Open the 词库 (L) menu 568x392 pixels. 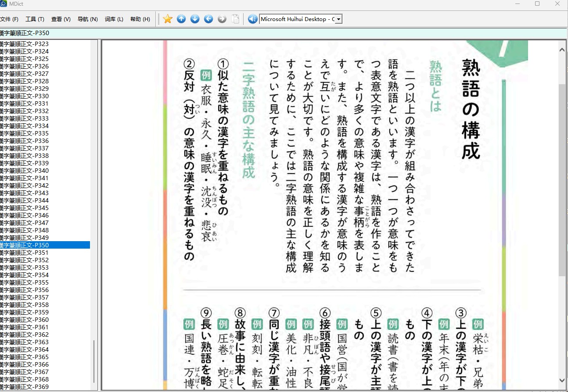(x=114, y=19)
